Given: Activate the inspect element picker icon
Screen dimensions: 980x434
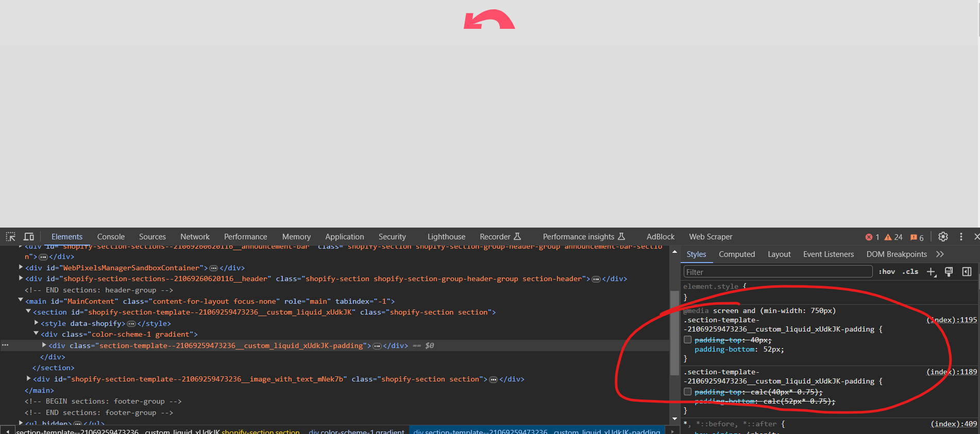Looking at the screenshot, I should (x=10, y=237).
